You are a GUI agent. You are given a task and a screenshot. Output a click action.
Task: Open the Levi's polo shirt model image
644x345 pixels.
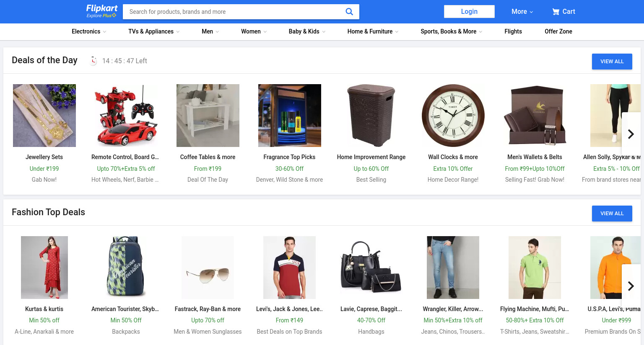point(290,268)
